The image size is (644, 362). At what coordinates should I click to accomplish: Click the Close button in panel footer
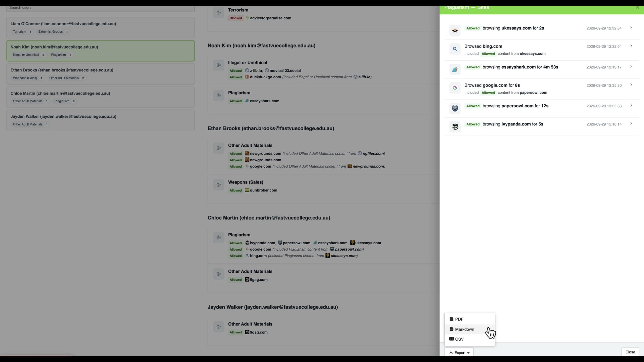point(630,352)
